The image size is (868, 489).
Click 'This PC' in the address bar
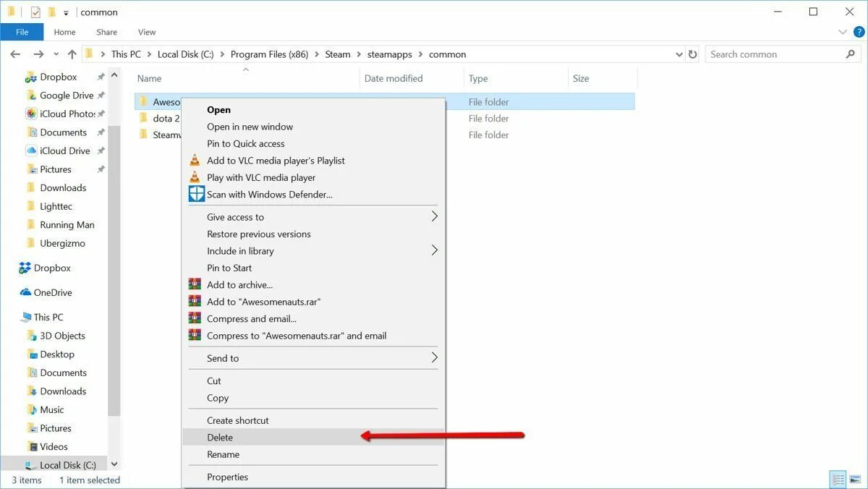[x=126, y=54]
